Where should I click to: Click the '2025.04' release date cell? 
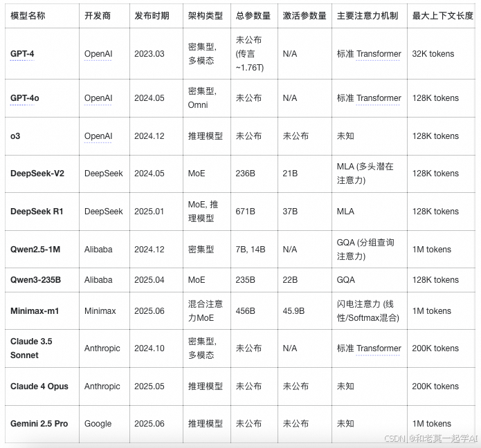tap(156, 280)
